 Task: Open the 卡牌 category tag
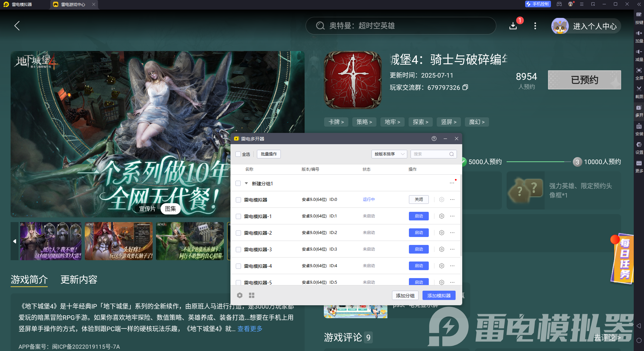[336, 122]
